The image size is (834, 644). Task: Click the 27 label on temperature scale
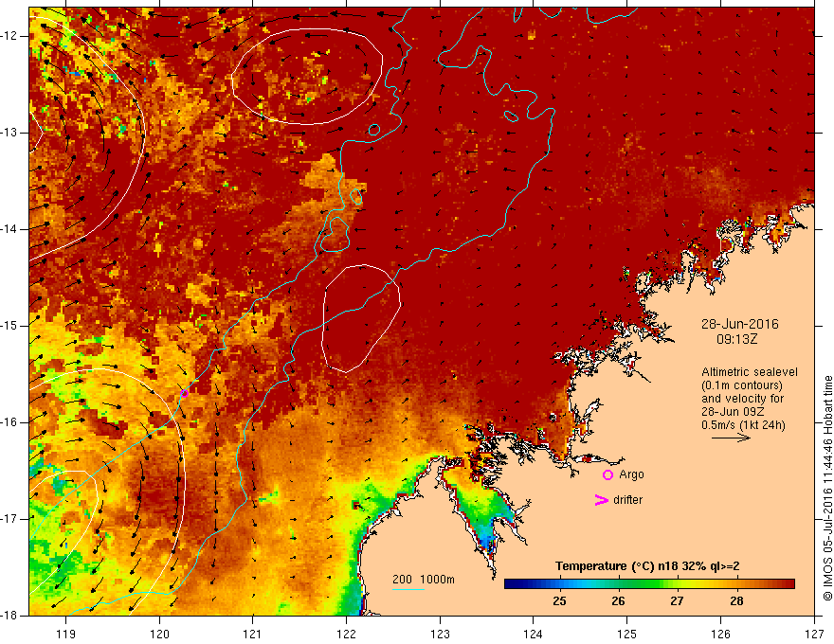677,601
